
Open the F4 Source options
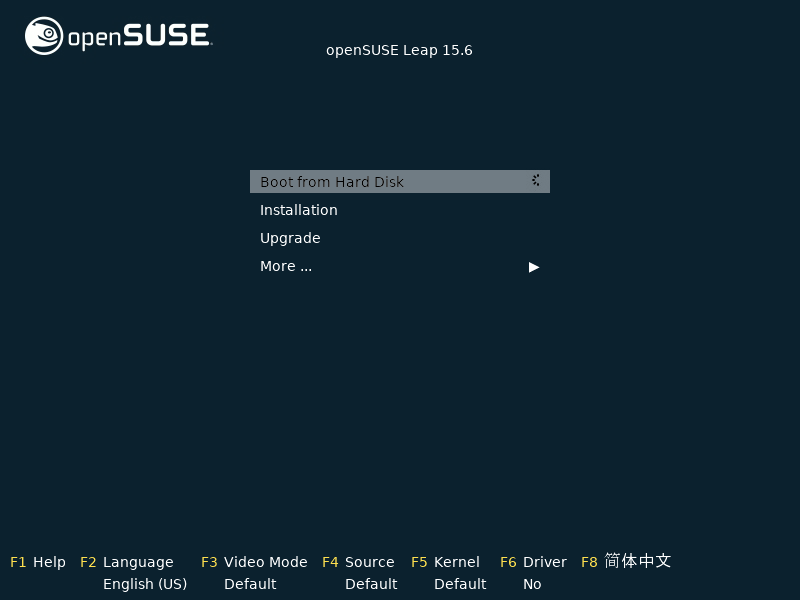(x=358, y=562)
